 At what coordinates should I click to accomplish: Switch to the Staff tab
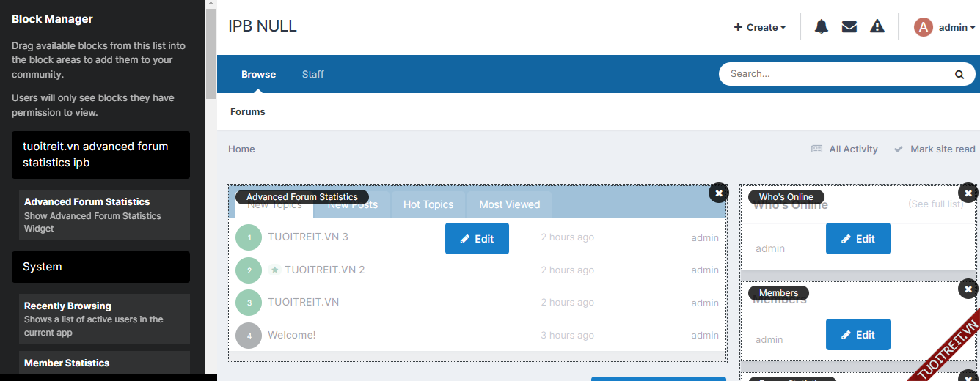(312, 74)
